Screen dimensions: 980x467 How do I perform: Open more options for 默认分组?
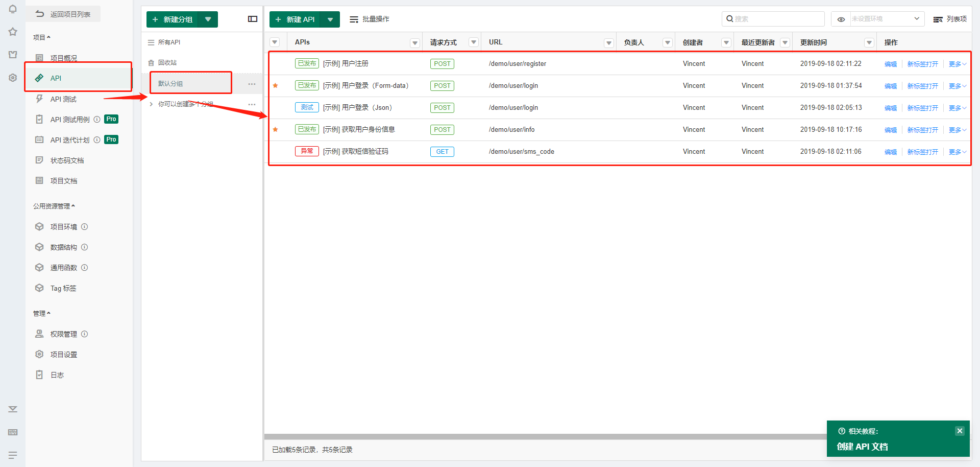point(252,84)
